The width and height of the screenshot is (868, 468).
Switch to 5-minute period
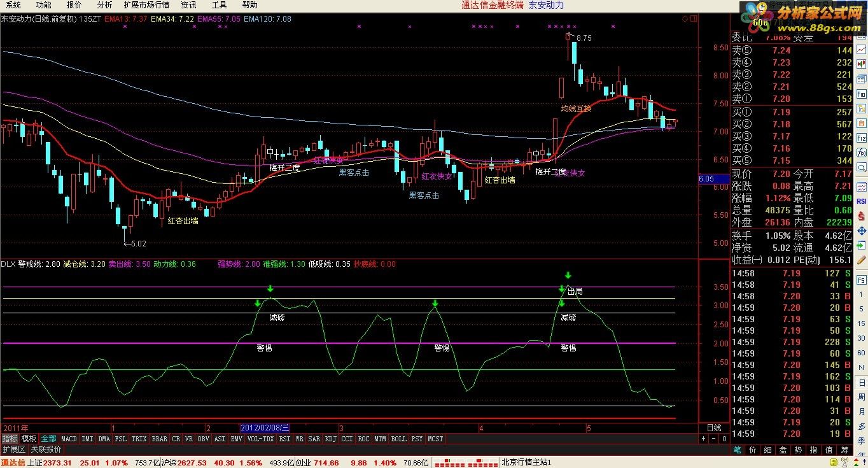(861, 309)
